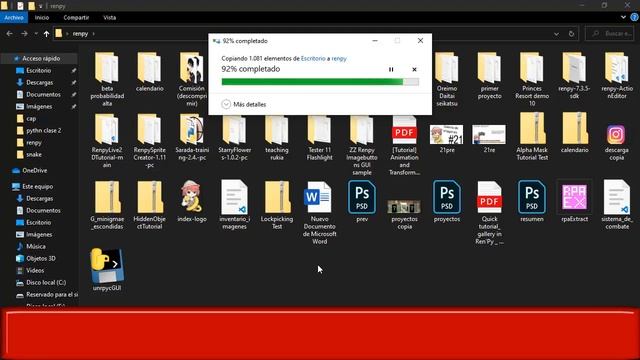Switch to the Compartir ribbon tab

(x=76, y=18)
